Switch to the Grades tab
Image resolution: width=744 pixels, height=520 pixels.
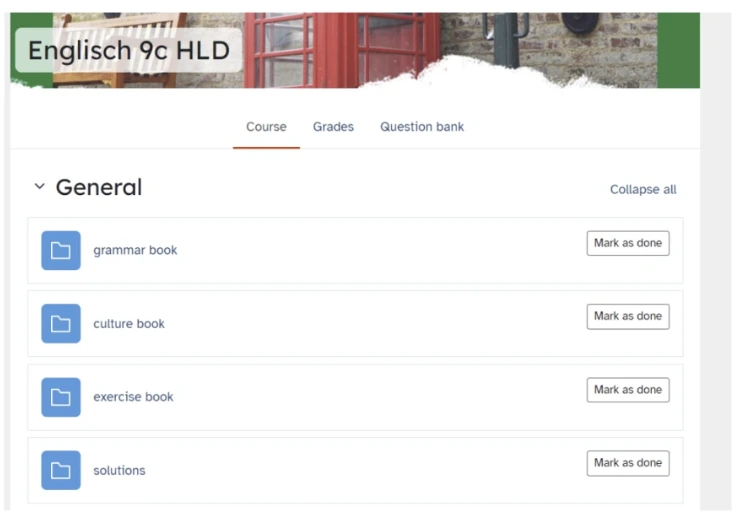click(x=333, y=127)
